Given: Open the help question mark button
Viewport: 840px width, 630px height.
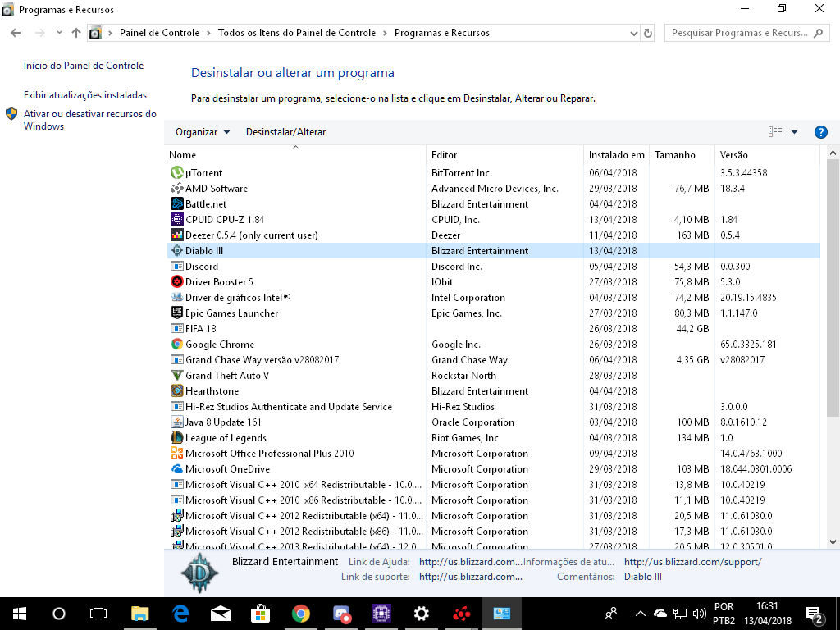Looking at the screenshot, I should pos(820,132).
